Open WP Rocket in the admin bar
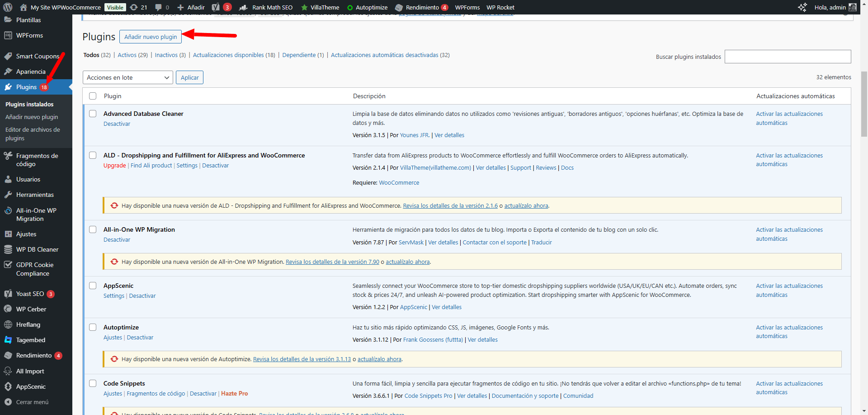The image size is (868, 415). click(x=500, y=7)
